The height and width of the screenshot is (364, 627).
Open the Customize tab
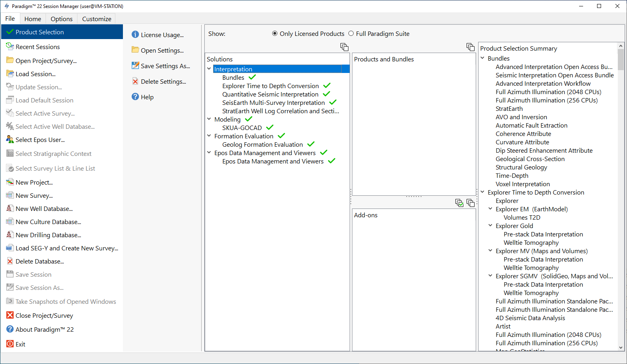tap(97, 19)
